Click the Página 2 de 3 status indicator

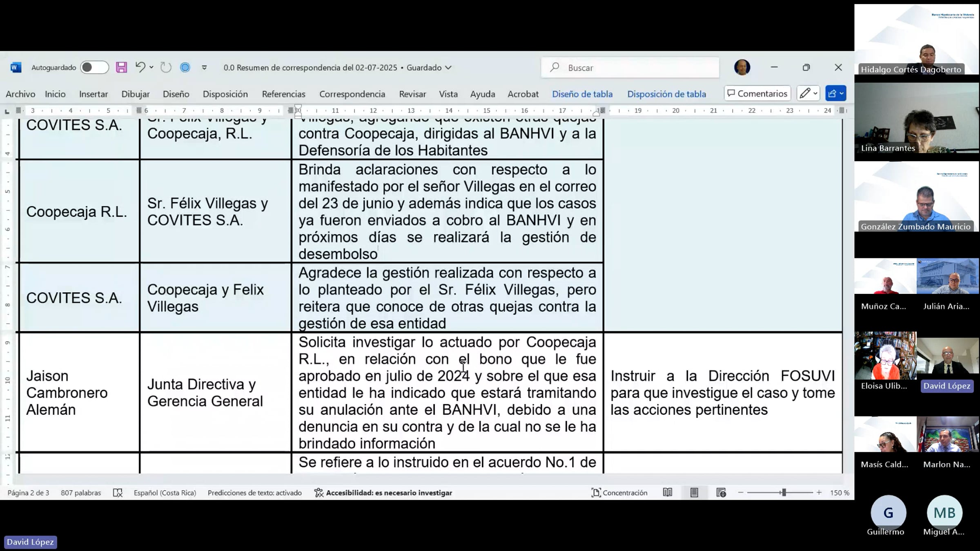click(28, 493)
